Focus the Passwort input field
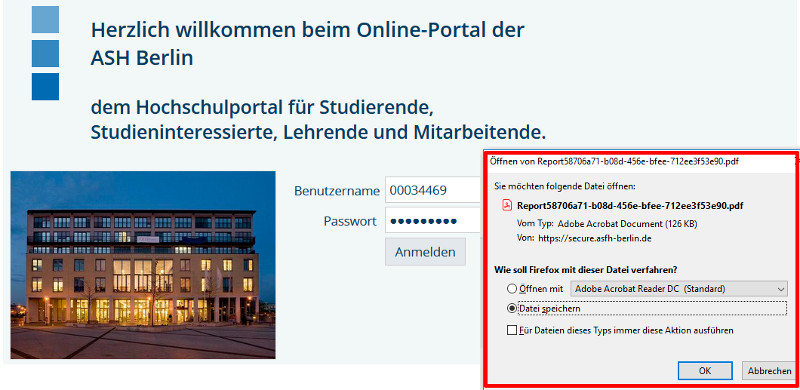Screen dimensions: 800x390 coord(434,221)
